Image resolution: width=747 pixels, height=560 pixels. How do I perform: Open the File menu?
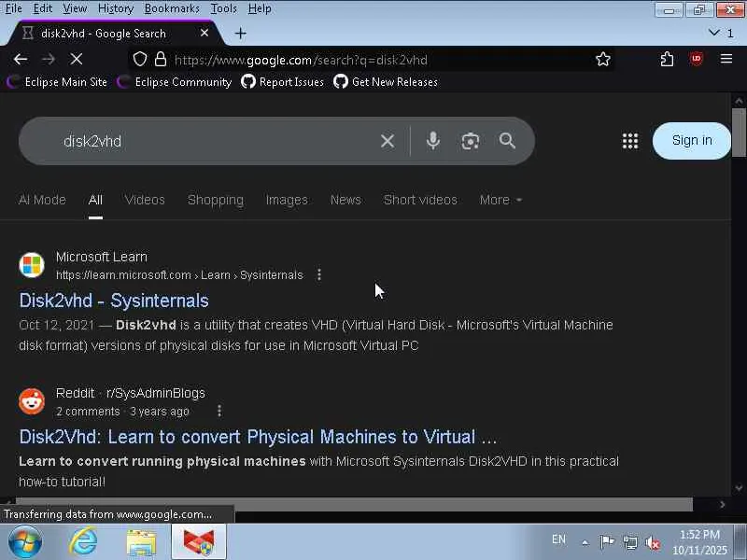point(14,8)
